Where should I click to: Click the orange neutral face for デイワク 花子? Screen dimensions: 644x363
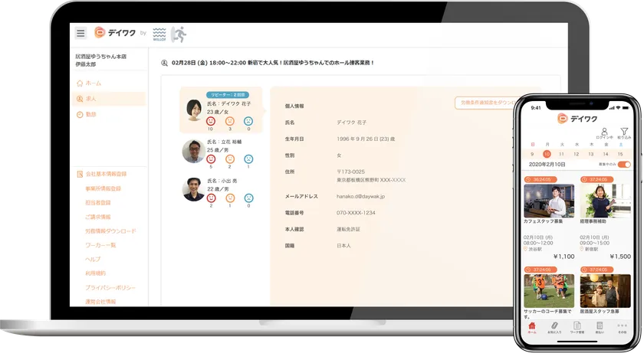coord(230,121)
